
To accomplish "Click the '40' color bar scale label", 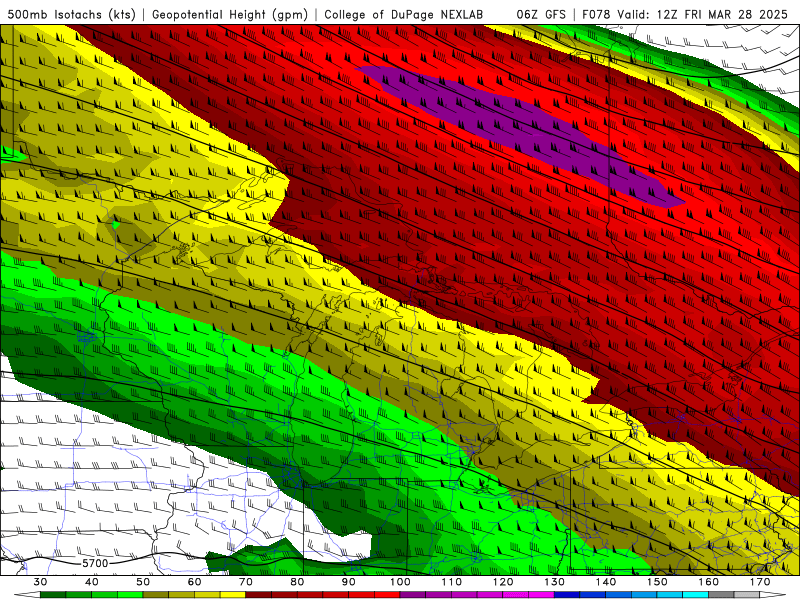I will (92, 582).
